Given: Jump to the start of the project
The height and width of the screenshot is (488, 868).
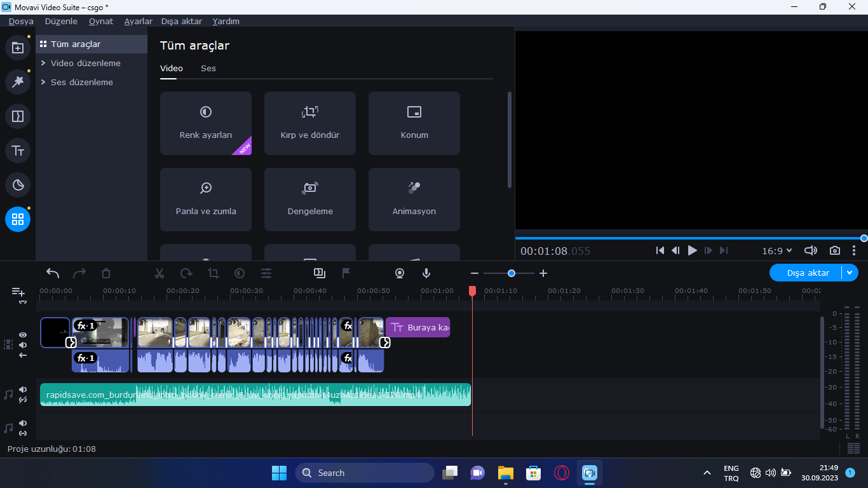Looking at the screenshot, I should [x=660, y=251].
